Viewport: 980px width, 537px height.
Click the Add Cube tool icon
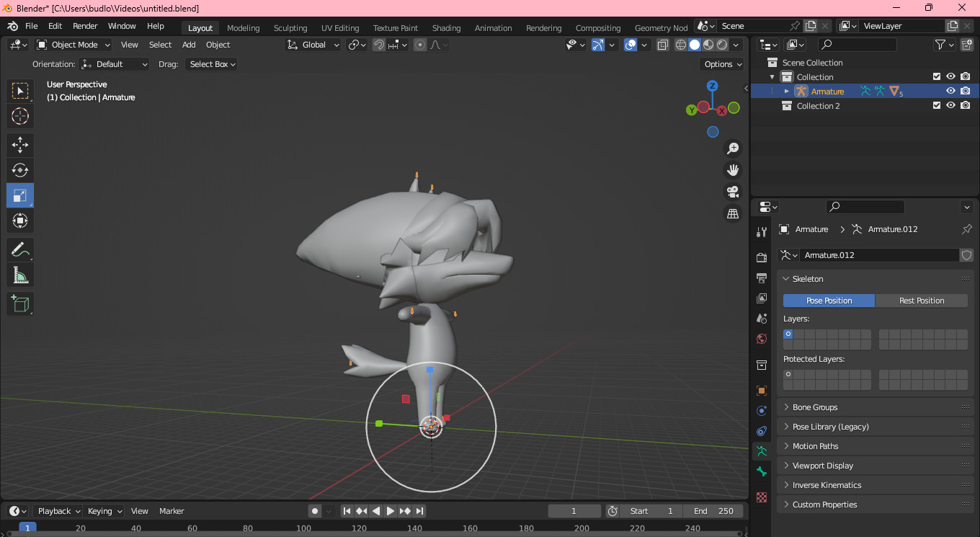(20, 303)
